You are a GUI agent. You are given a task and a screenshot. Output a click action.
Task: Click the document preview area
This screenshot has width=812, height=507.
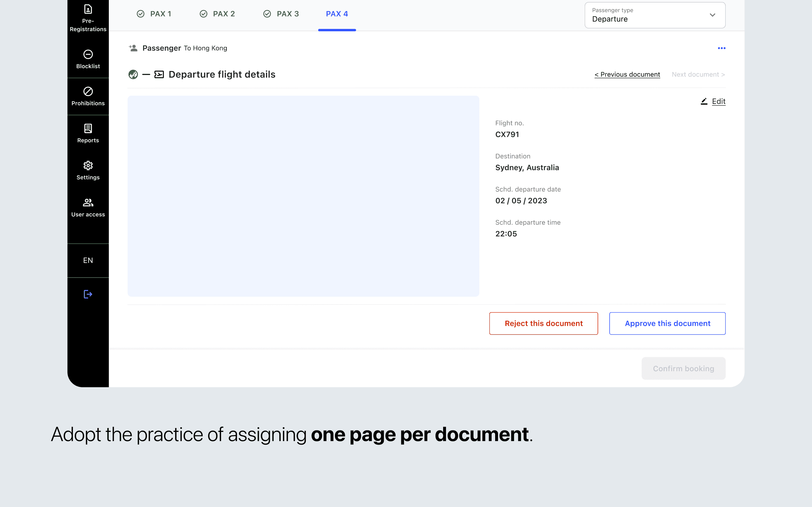tap(303, 196)
